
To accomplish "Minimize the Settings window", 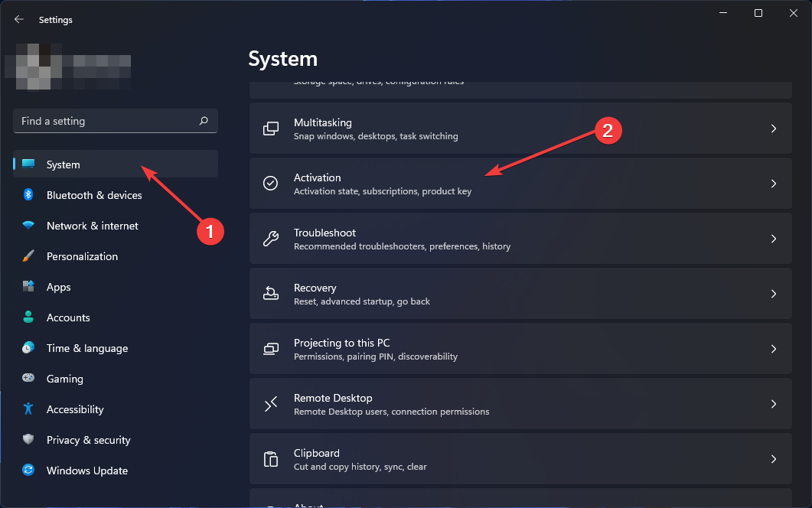I will [x=723, y=13].
